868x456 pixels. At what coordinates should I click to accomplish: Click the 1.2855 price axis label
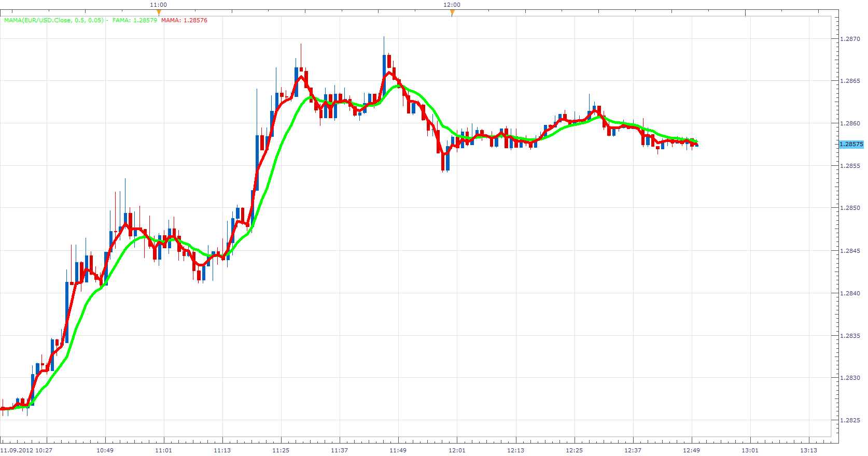850,166
